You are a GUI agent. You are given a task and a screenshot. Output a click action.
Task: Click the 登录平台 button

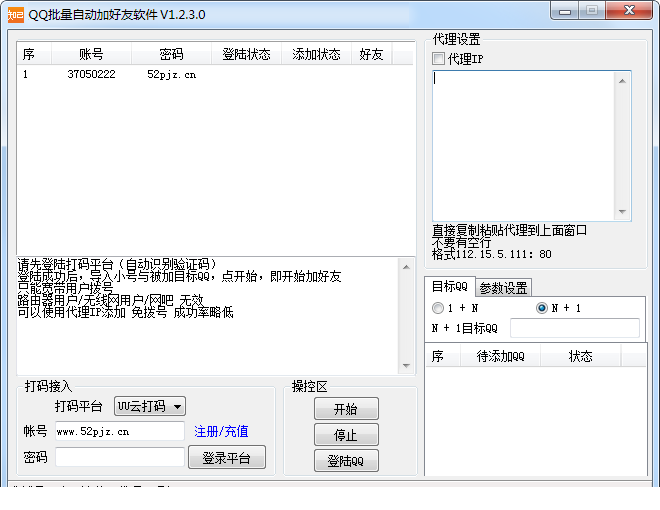click(227, 457)
